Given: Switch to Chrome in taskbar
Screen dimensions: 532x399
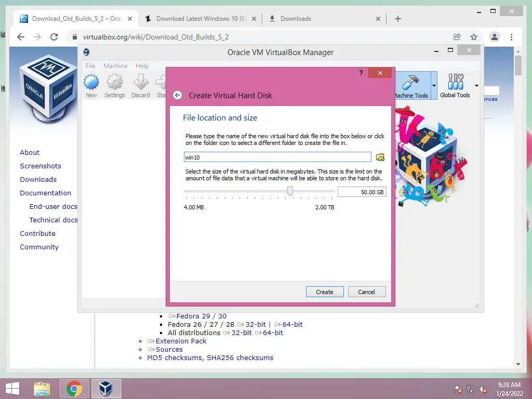Looking at the screenshot, I should click(x=74, y=389).
